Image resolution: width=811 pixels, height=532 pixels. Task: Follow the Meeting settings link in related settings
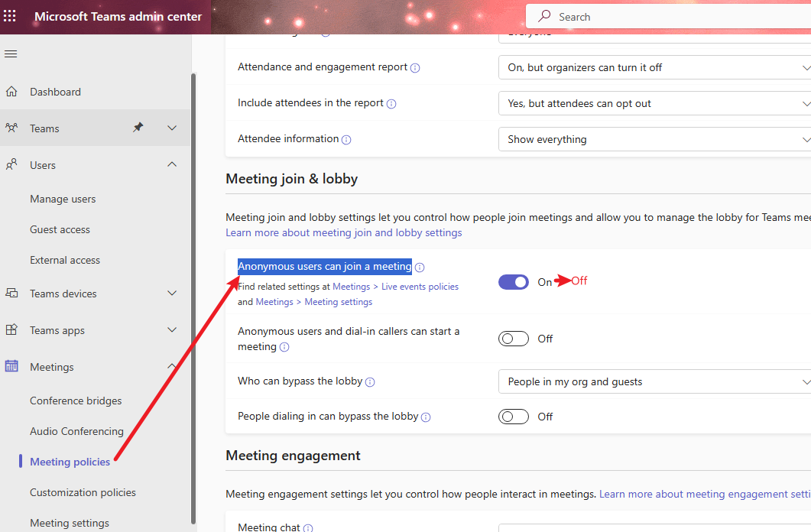click(x=339, y=302)
